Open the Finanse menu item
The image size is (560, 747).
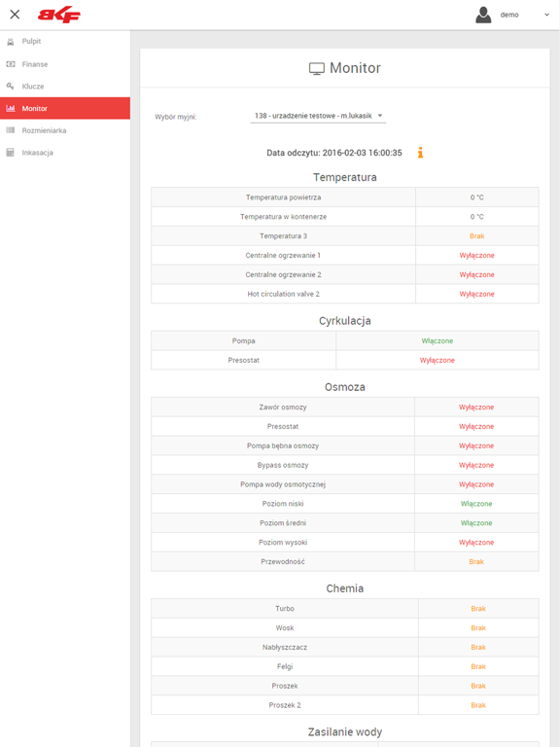[65, 64]
